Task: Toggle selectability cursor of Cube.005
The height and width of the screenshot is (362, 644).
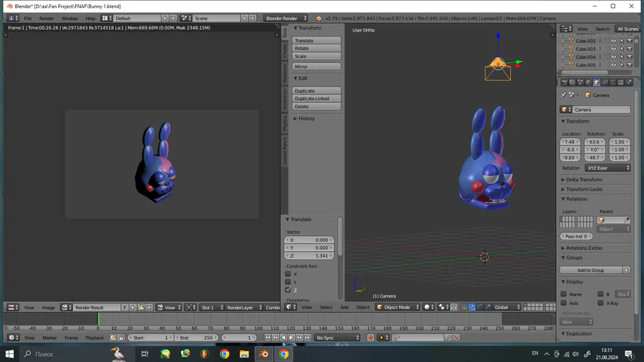Action: pyautogui.click(x=622, y=65)
